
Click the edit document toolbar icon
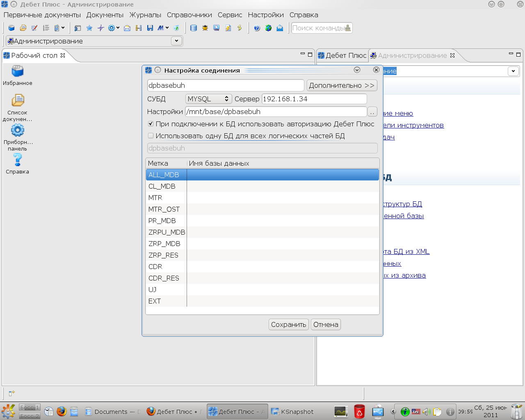34,28
